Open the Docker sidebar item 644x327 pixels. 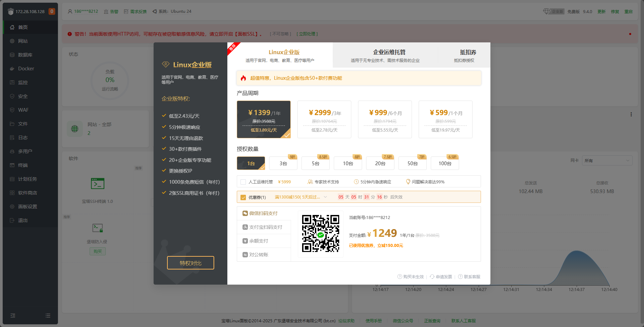click(x=30, y=69)
